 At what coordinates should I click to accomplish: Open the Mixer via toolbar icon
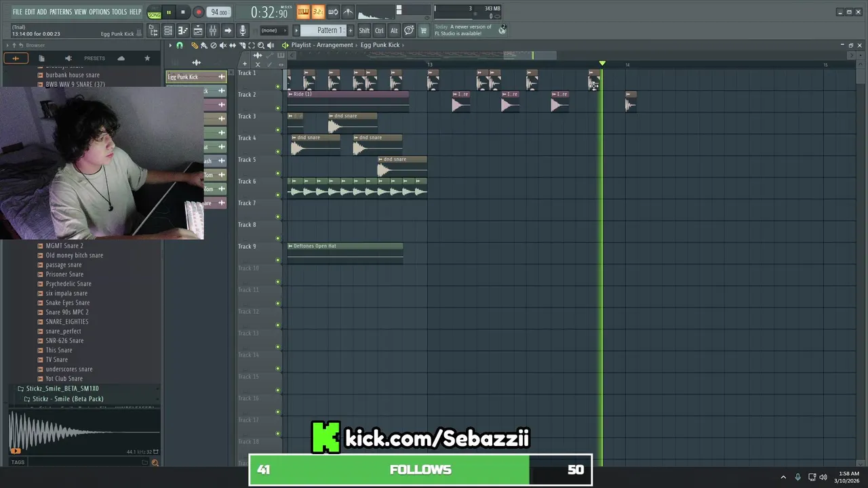(213, 30)
